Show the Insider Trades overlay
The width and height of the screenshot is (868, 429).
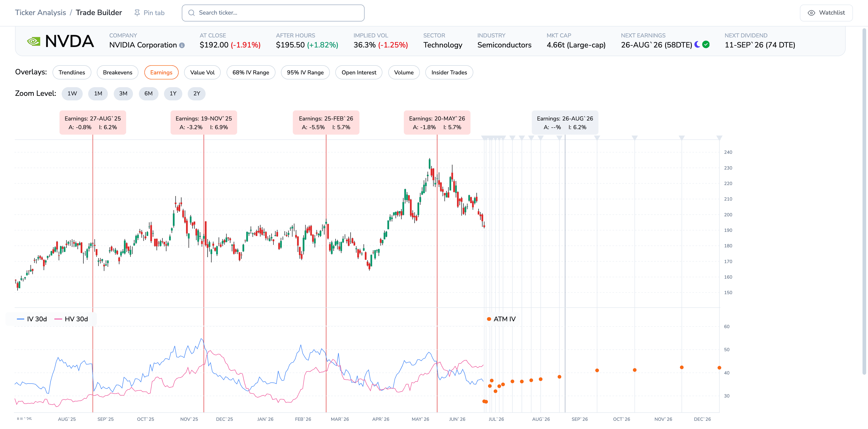click(x=449, y=72)
